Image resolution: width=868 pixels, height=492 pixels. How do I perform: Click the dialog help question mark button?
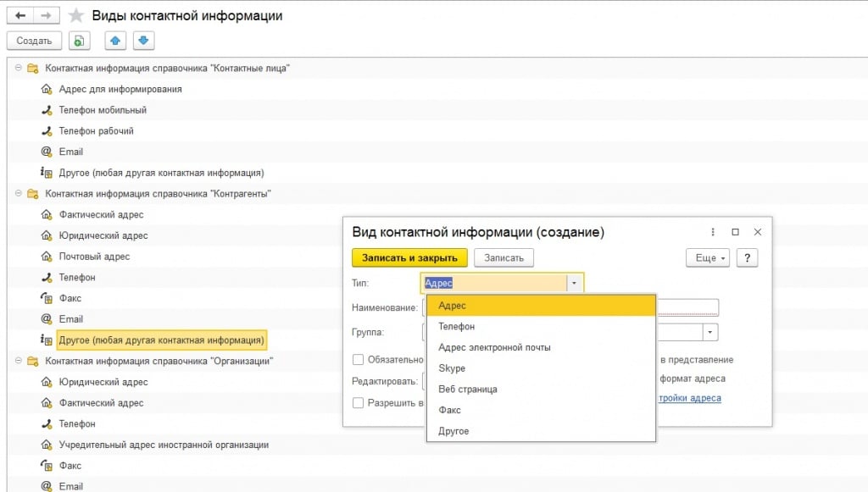(x=747, y=258)
